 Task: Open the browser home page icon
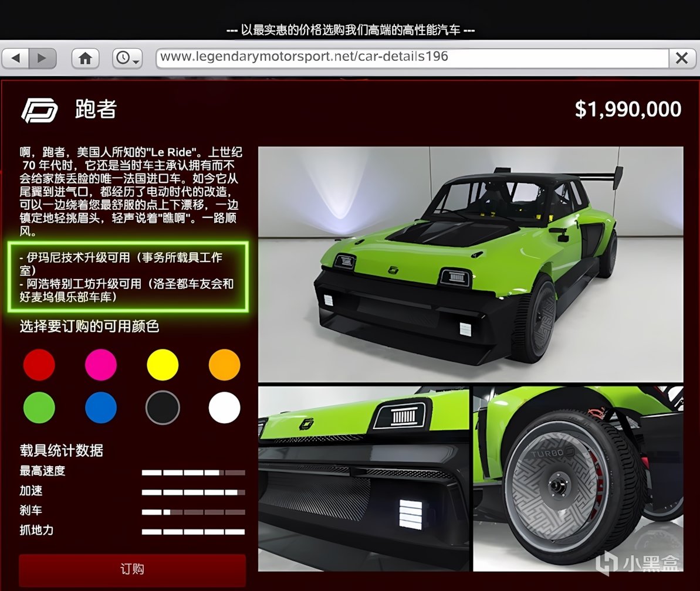tap(85, 58)
